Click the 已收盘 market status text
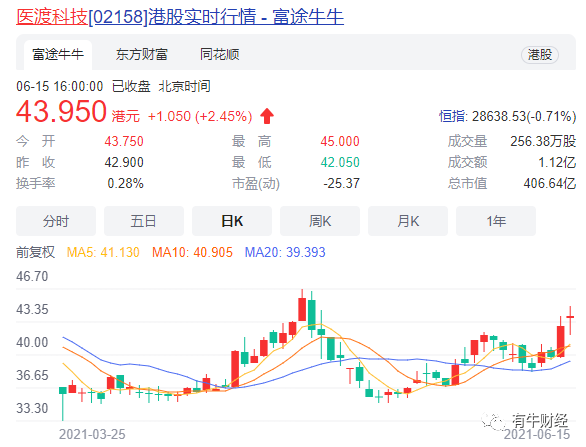 [131, 86]
